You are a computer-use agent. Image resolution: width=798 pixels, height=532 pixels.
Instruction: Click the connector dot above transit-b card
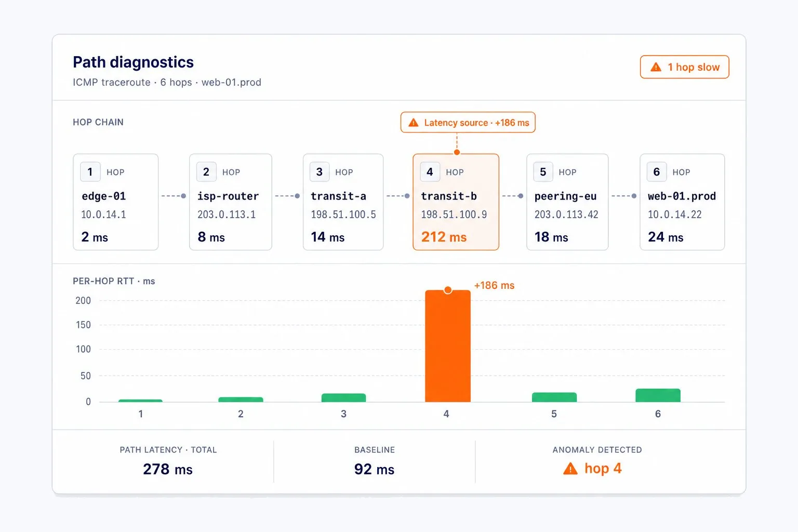click(457, 152)
